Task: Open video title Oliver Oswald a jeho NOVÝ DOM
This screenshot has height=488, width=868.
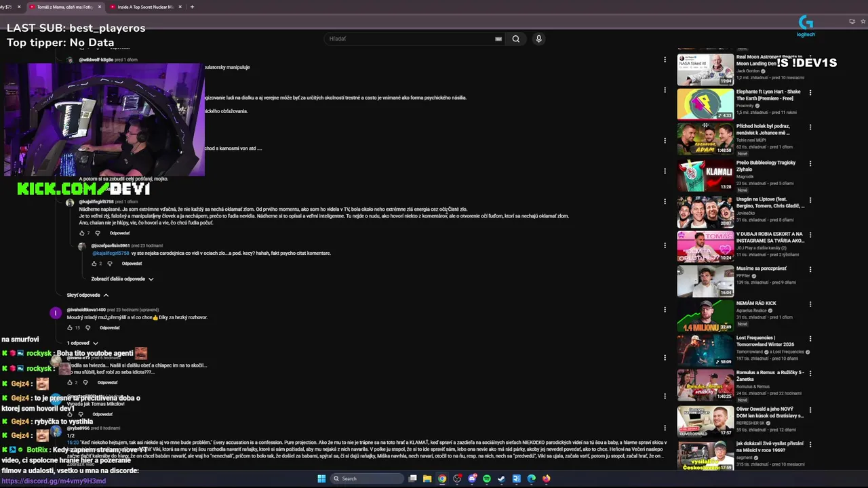Action: 770,412
